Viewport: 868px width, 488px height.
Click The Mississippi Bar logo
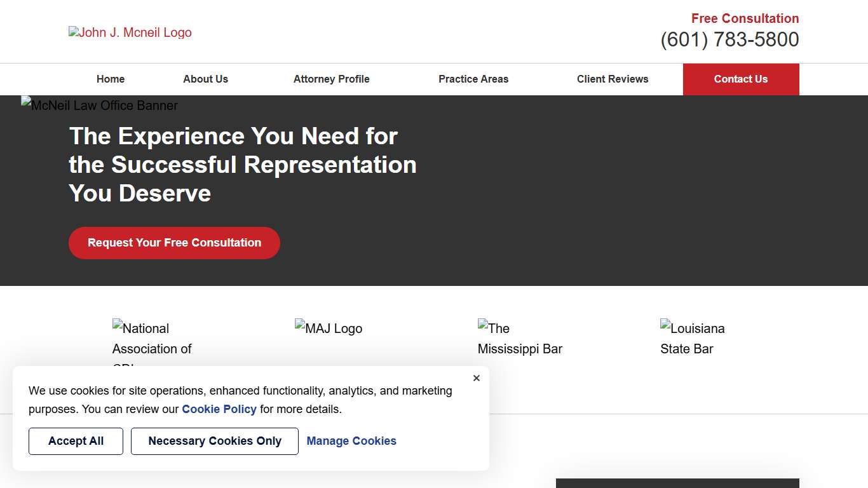520,338
